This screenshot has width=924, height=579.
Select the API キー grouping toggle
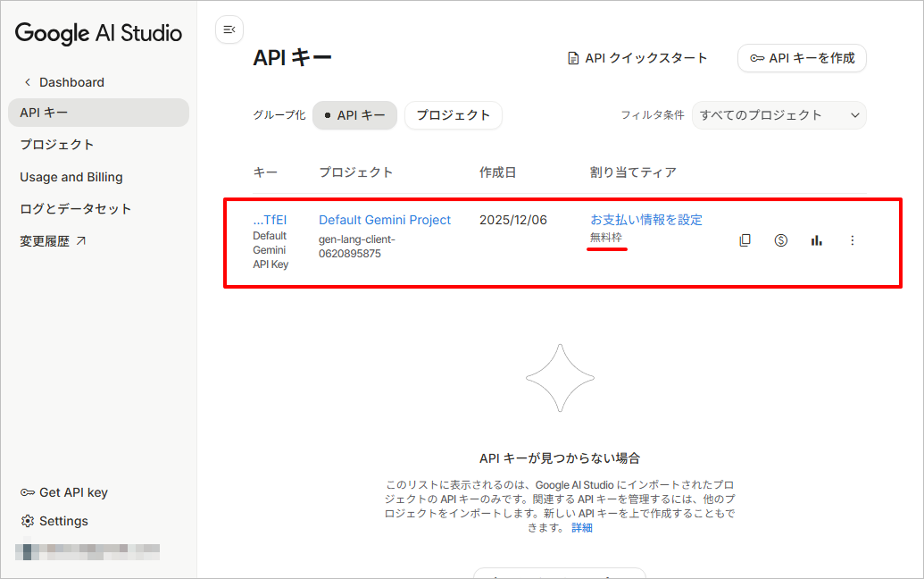click(x=354, y=115)
